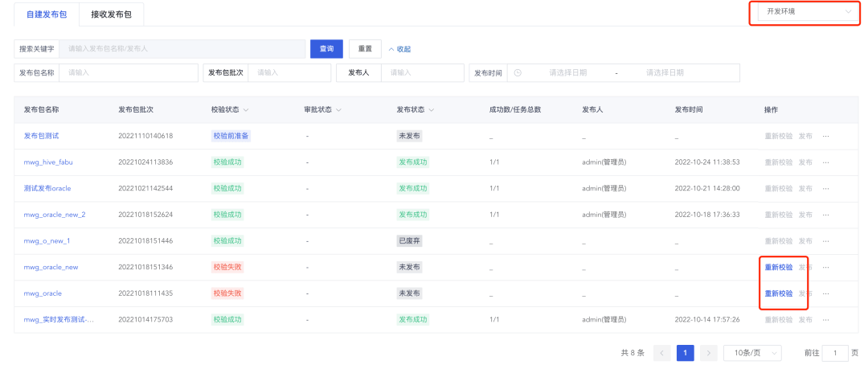Screen dimensions: 868x365
Task: Click the 搜索关键字 keyword input field
Action: tap(182, 49)
